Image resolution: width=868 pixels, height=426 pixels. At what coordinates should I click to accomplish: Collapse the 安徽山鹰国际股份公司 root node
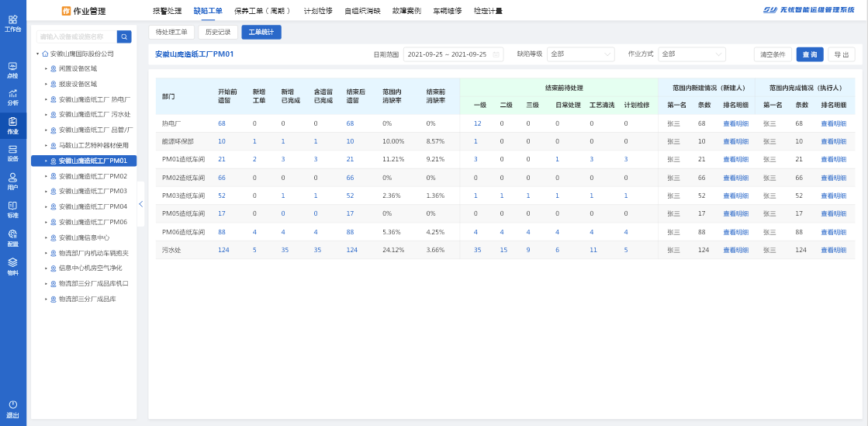click(37, 54)
